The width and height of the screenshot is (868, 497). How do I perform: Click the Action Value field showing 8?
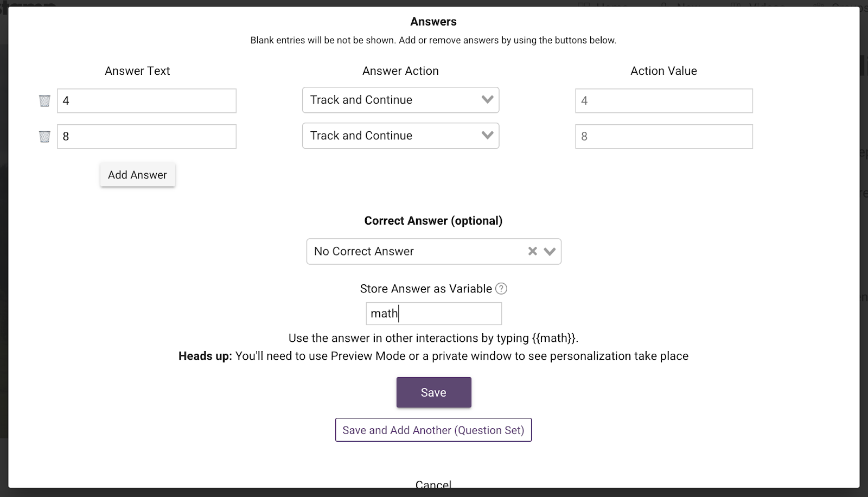coord(663,137)
